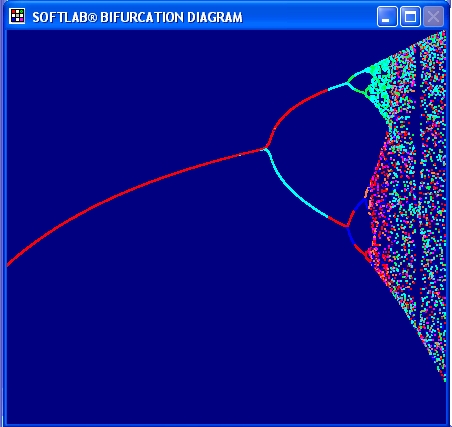This screenshot has height=427, width=452.
Task: Select the short cyan segment before upper fork
Action: [x=337, y=87]
